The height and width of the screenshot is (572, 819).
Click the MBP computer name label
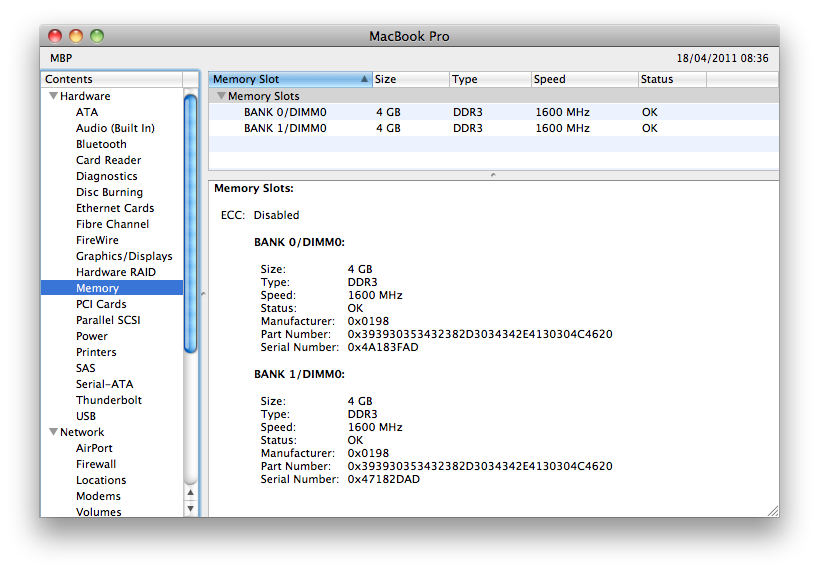click(61, 59)
